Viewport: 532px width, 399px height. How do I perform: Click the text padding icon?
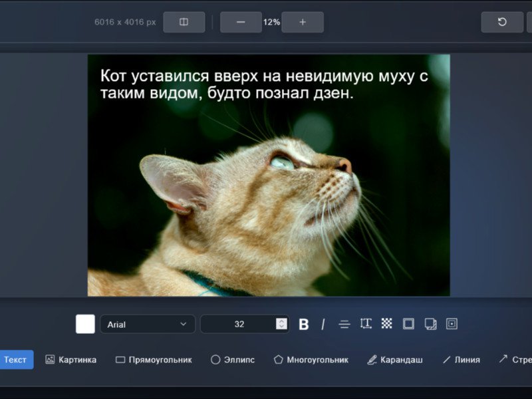click(x=452, y=324)
